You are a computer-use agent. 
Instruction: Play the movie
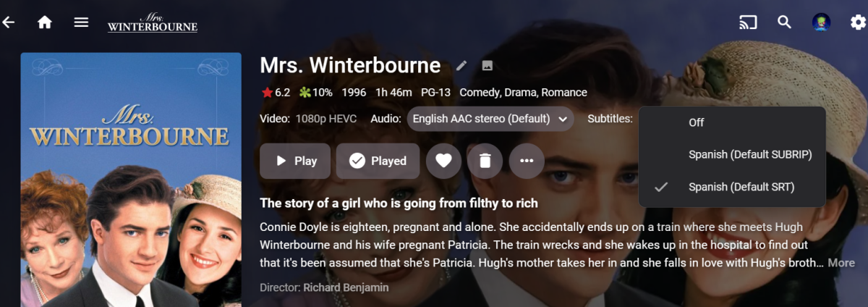(295, 161)
